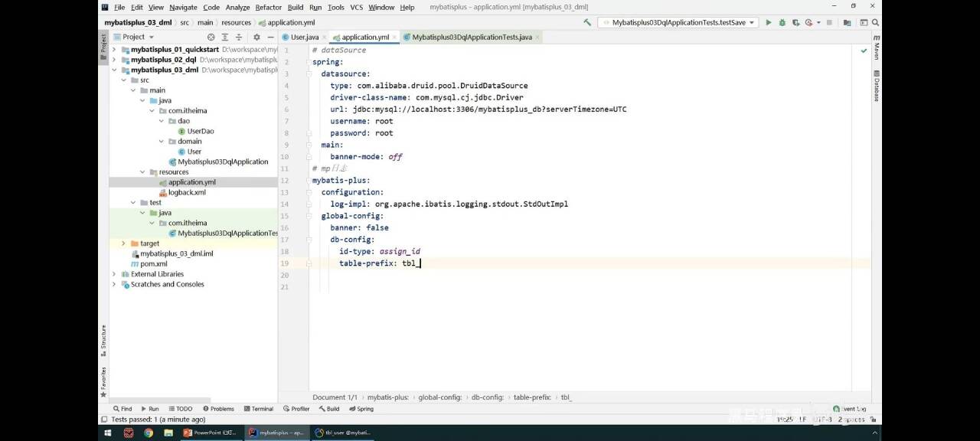Open the Structure side tool window

point(103,341)
